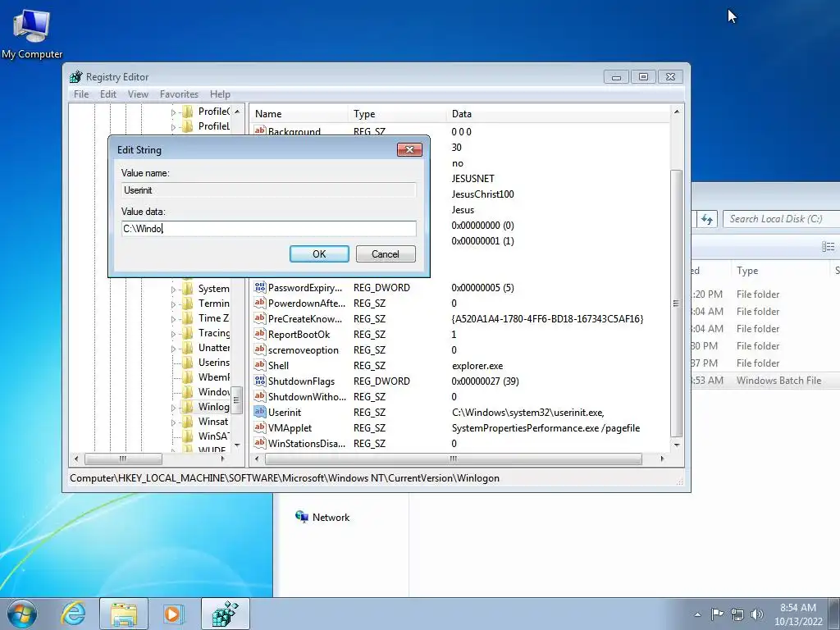Click the Search Local Disk (C:) box
Viewport: 840px width, 630px height.
coord(782,218)
